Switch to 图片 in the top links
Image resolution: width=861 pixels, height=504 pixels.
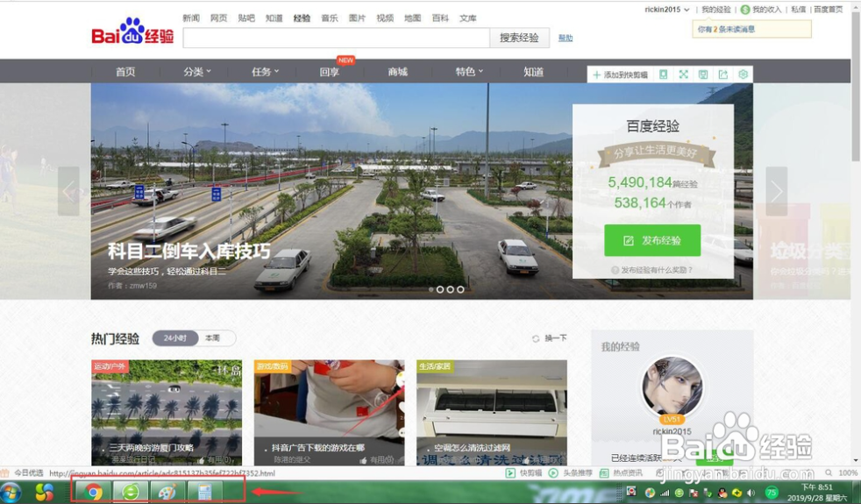357,18
